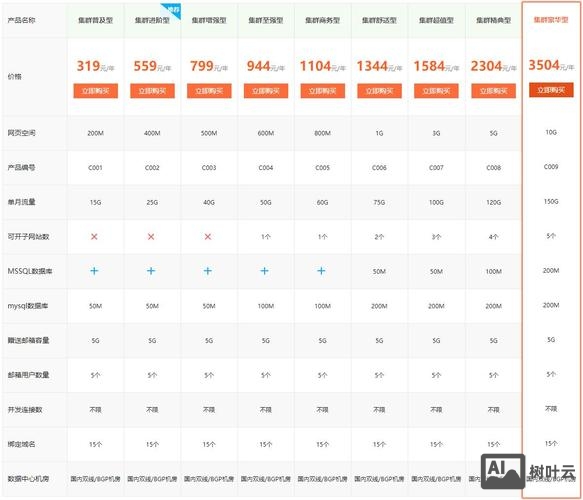Click the 3504 price text
Image resolution: width=583 pixels, height=500 pixels.
[x=544, y=65]
